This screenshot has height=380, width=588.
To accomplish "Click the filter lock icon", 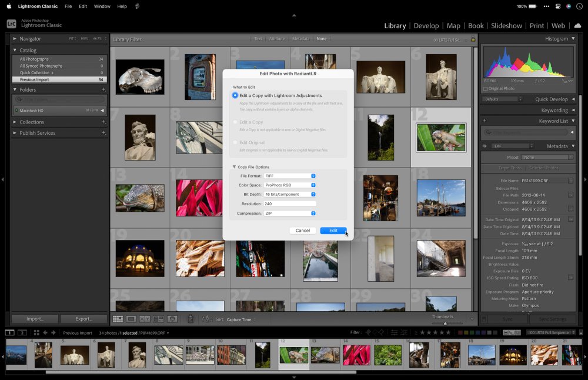I will pos(473,39).
